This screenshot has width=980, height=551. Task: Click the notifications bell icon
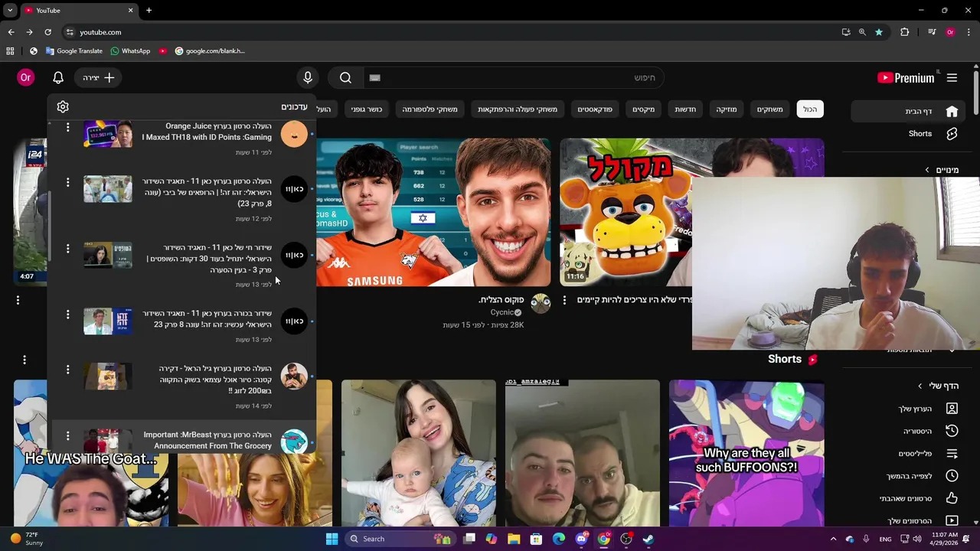pyautogui.click(x=58, y=77)
